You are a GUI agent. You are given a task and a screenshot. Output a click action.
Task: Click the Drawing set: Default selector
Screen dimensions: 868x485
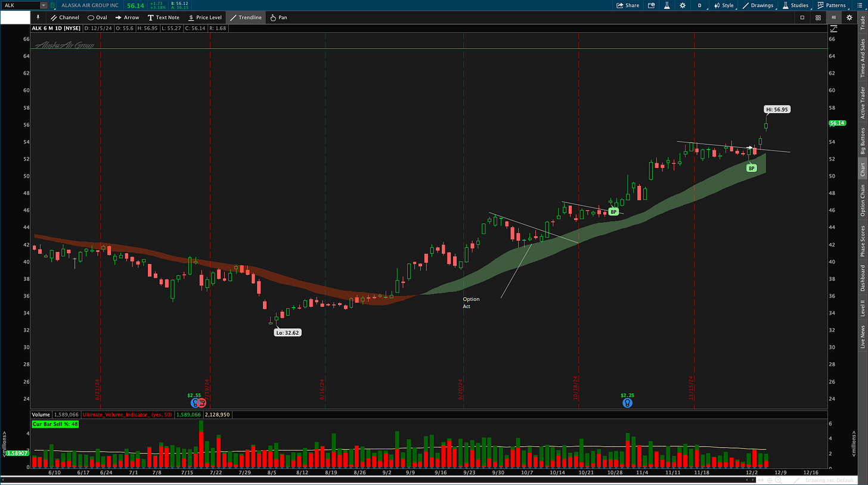pyautogui.click(x=830, y=480)
